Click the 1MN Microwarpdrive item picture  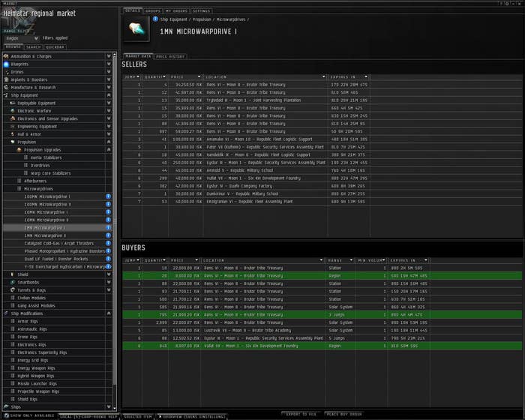[x=136, y=28]
